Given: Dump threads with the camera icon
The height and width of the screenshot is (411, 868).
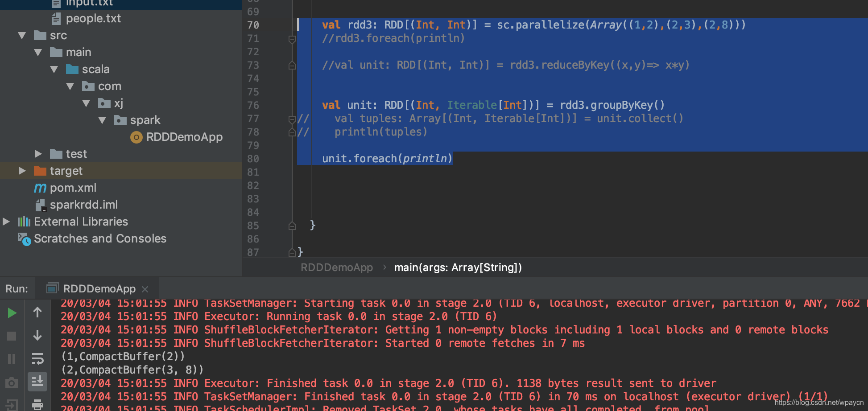Looking at the screenshot, I should [12, 382].
